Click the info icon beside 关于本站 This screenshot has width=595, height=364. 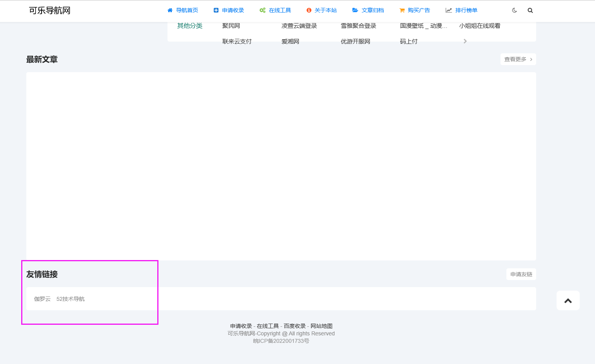coord(309,11)
